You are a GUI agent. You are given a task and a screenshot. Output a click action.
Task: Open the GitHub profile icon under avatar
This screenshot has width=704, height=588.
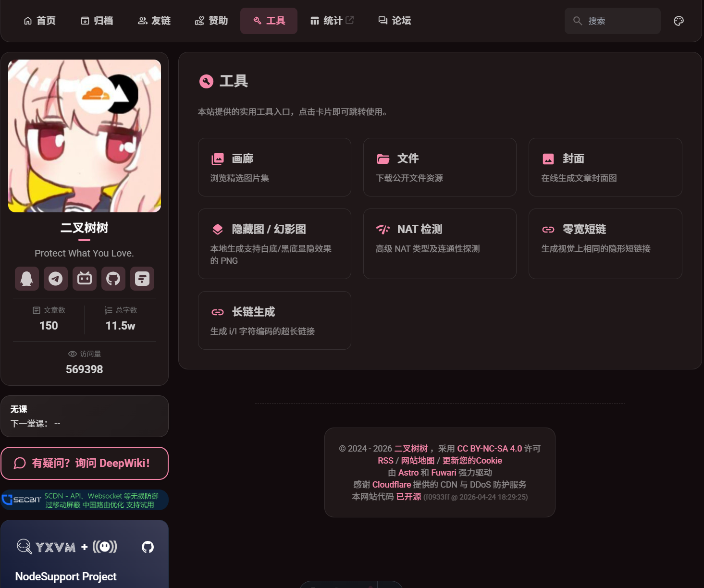coord(113,279)
